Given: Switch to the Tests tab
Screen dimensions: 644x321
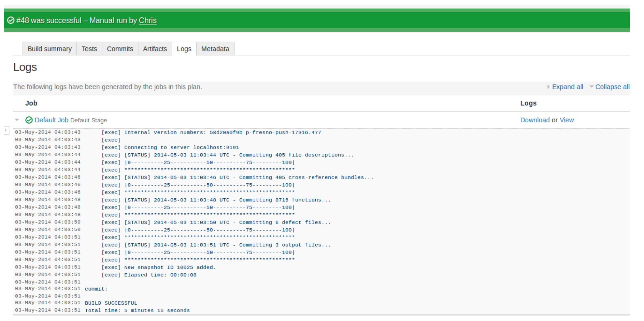Looking at the screenshot, I should tap(89, 49).
